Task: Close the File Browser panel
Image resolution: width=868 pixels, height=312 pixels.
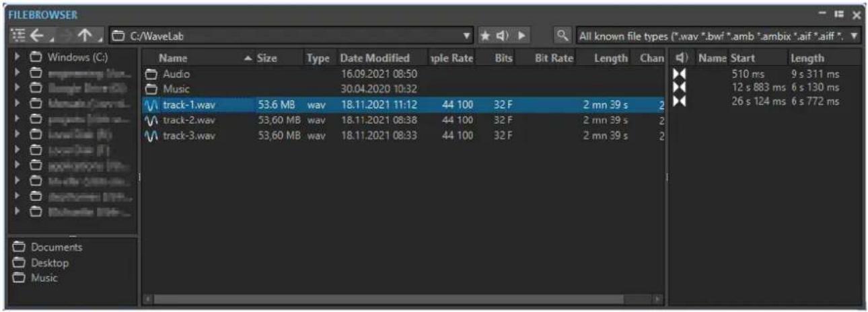Action: [x=856, y=14]
